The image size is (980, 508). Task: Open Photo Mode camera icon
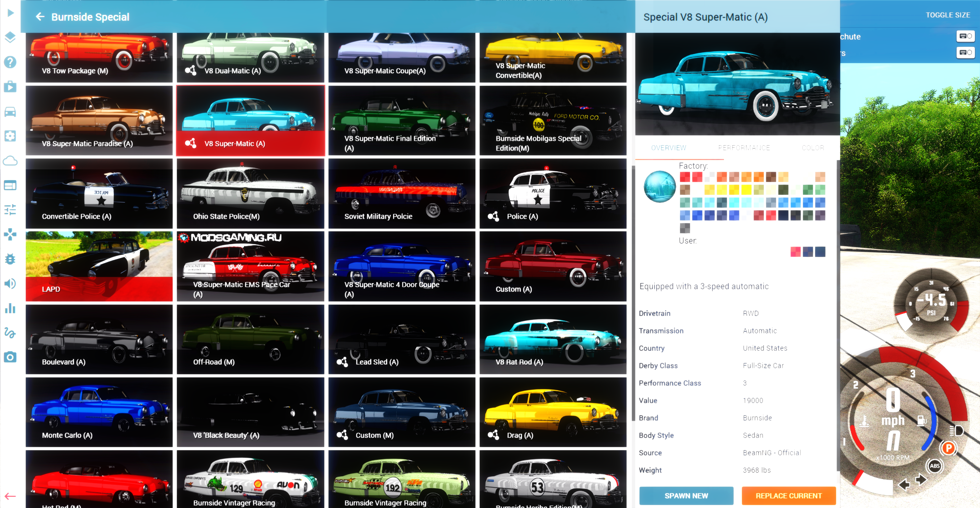10,357
